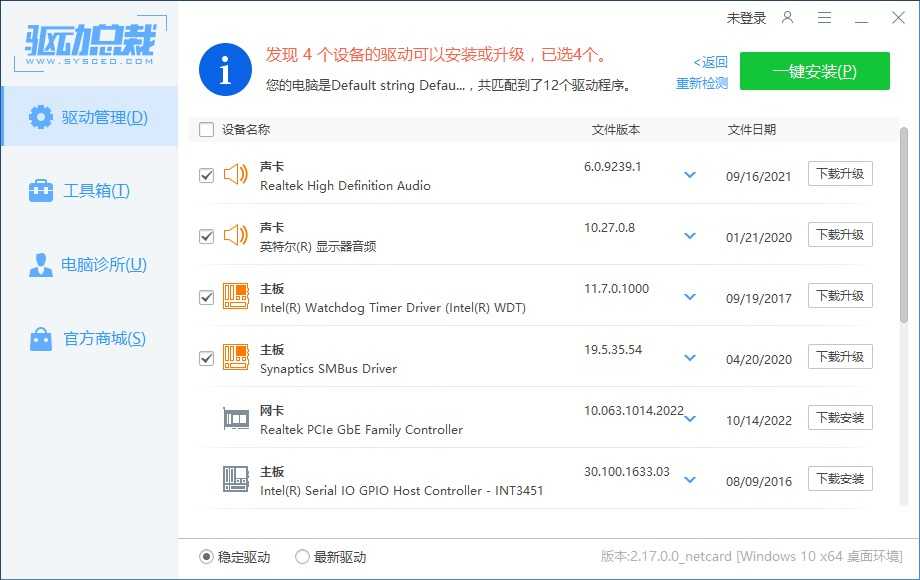920x580 pixels.
Task: Click the speaker icon for Realtek High Definition Audio
Action: (x=236, y=174)
